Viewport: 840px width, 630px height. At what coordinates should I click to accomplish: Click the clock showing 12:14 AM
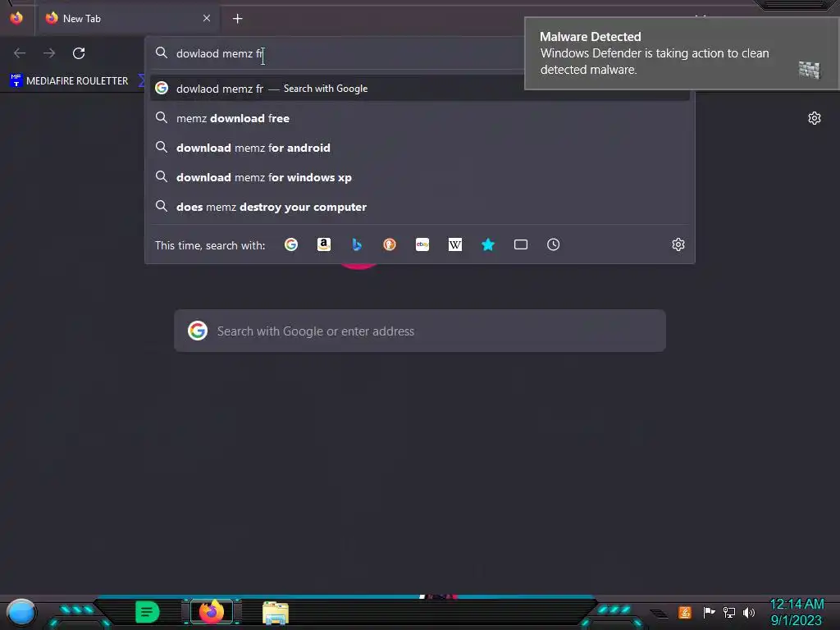pyautogui.click(x=797, y=612)
